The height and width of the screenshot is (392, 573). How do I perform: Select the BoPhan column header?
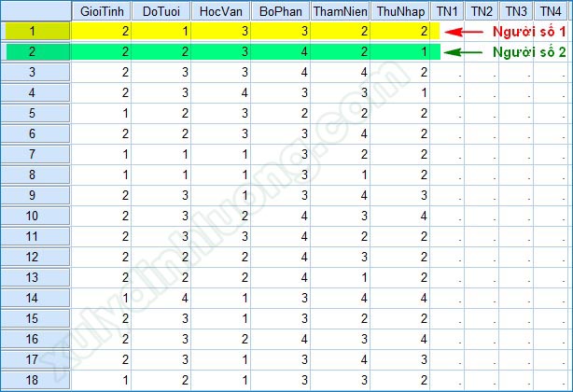(x=280, y=11)
